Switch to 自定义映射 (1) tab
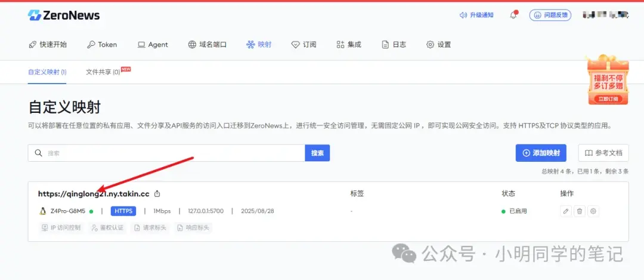The width and height of the screenshot is (644, 280). pyautogui.click(x=47, y=72)
